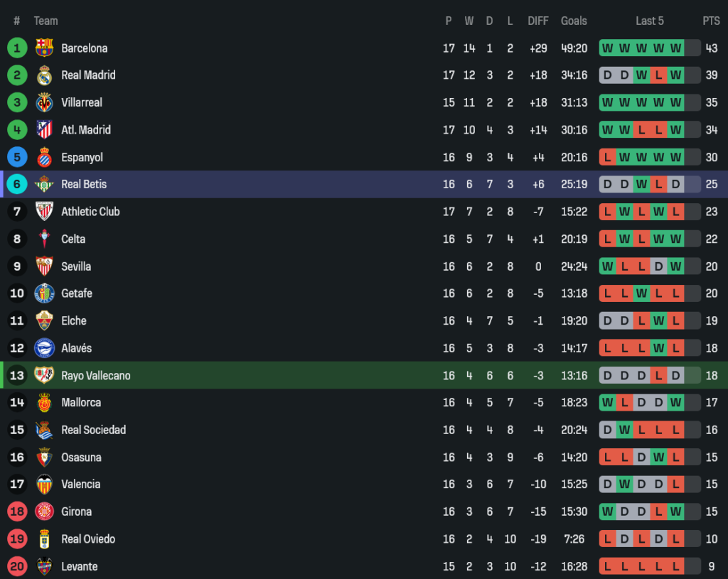The height and width of the screenshot is (579, 728).
Task: Click the Valencia club crest
Action: point(44,485)
